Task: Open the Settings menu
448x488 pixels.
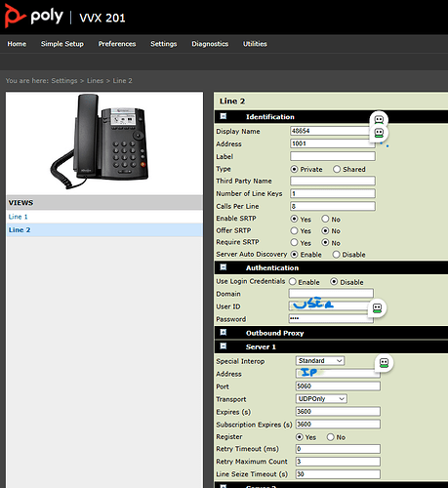Action: click(x=163, y=44)
